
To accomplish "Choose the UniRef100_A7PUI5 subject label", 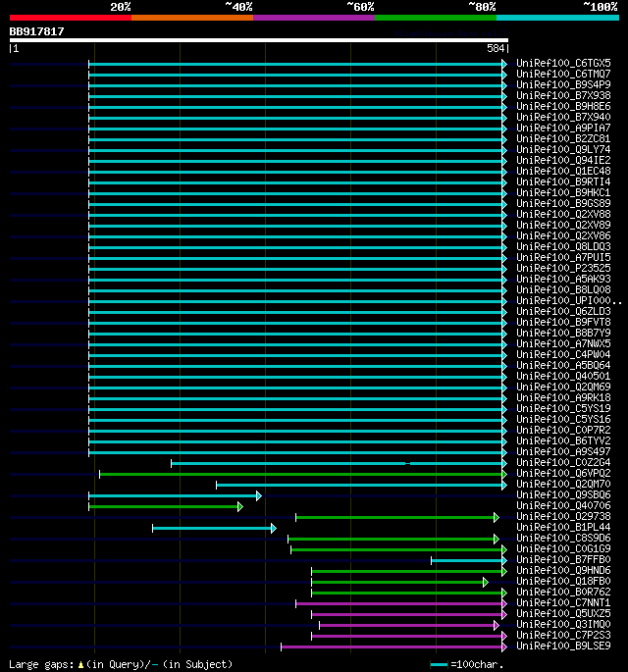I will pos(563,257).
